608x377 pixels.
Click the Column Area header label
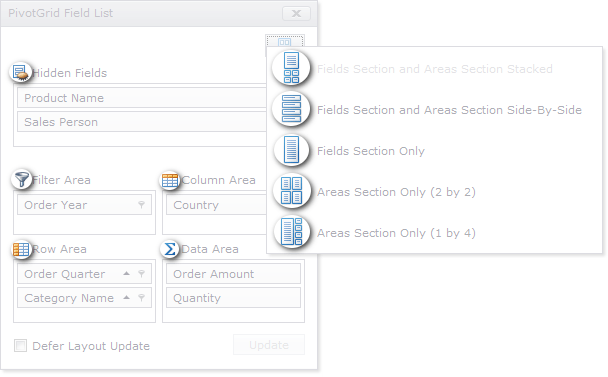click(x=219, y=180)
